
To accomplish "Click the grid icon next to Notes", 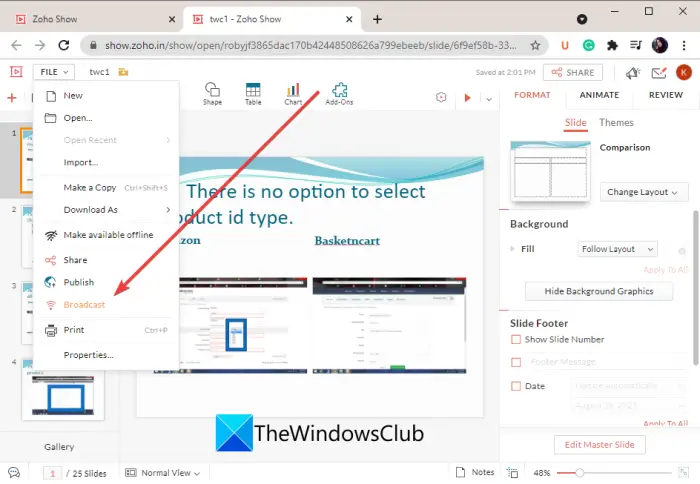I will (x=512, y=472).
